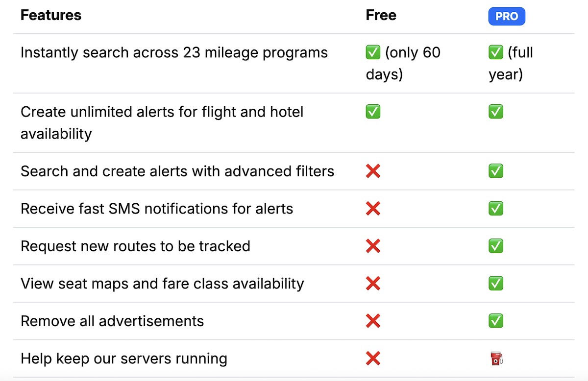Click PRO checkmark for SMS notifications
The width and height of the screenshot is (588, 381).
pyautogui.click(x=496, y=209)
